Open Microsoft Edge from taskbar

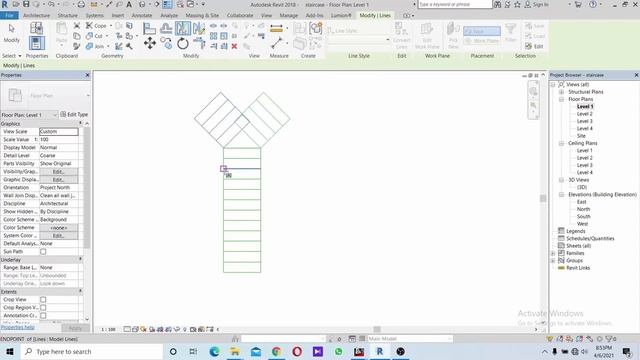point(214,351)
